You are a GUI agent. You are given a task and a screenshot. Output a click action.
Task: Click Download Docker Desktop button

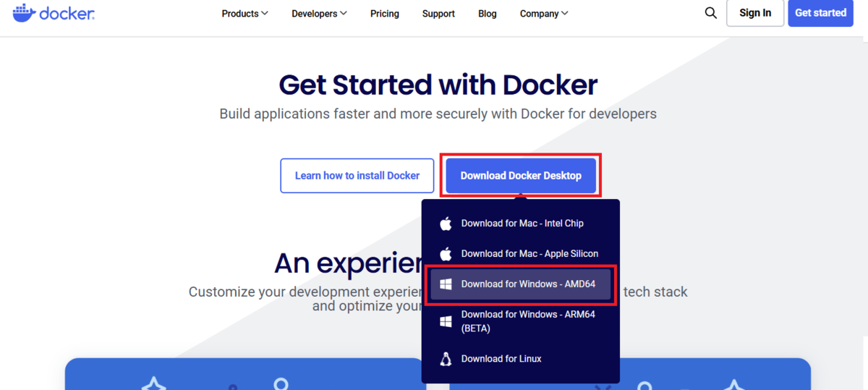pos(521,176)
